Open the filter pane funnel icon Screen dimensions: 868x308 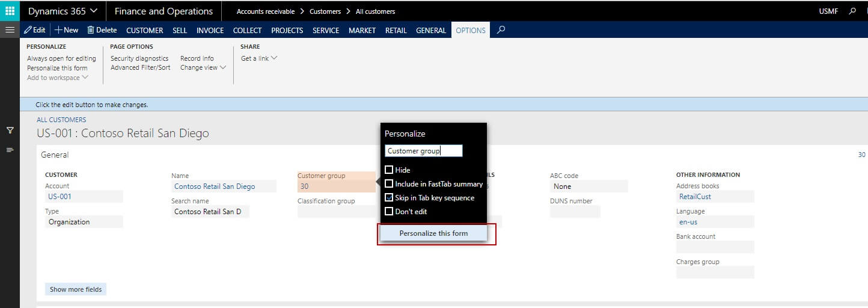coord(10,130)
